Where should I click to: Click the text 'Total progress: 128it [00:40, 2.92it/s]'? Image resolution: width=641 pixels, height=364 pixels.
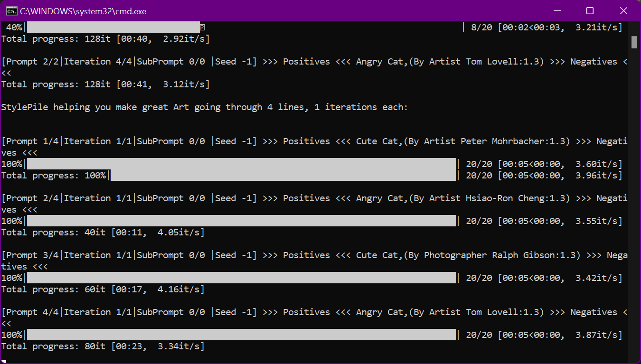click(x=105, y=38)
